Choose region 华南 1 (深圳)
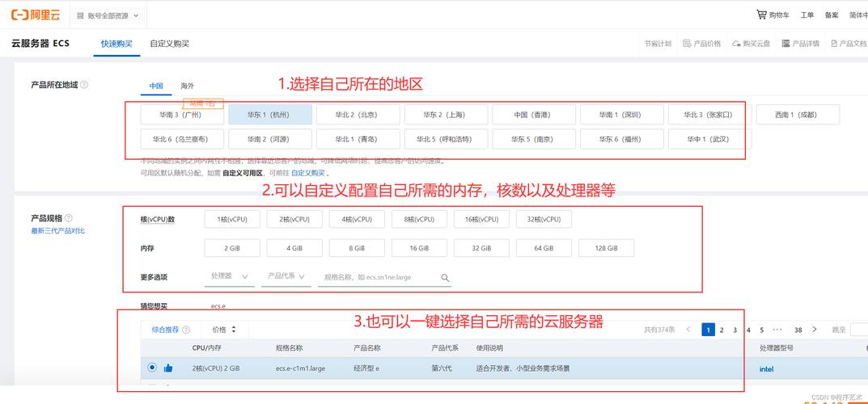This screenshot has width=868, height=404. tap(622, 115)
